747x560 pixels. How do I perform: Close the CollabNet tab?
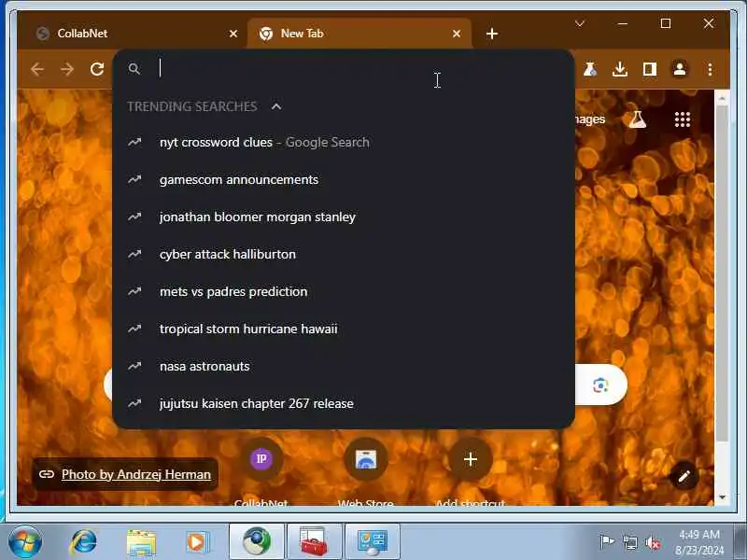click(x=233, y=34)
